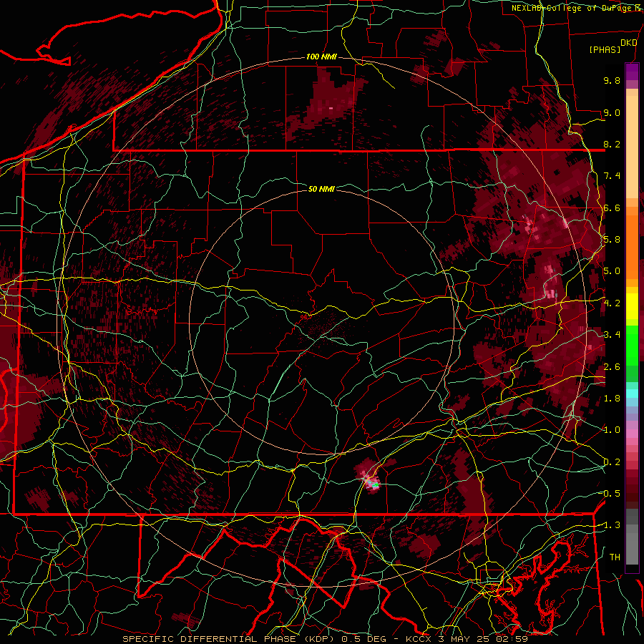
Task: Click the 0.5 DEG elevation text in the caption
Action: [364, 639]
